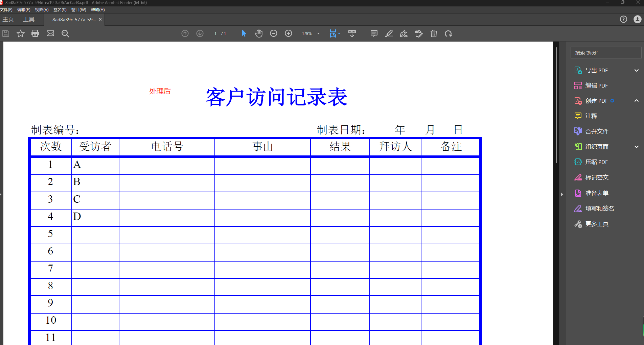Collapse the 创建 PDF section chevron

click(x=636, y=101)
